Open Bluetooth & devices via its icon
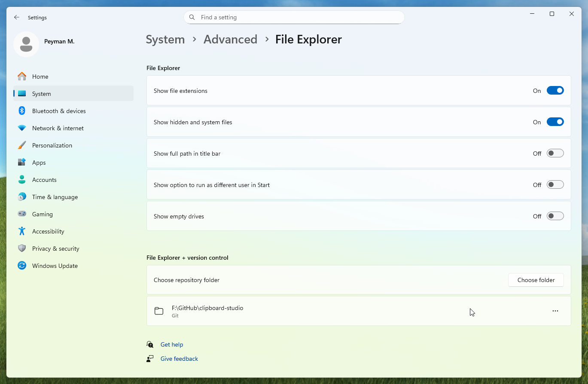 (x=22, y=111)
